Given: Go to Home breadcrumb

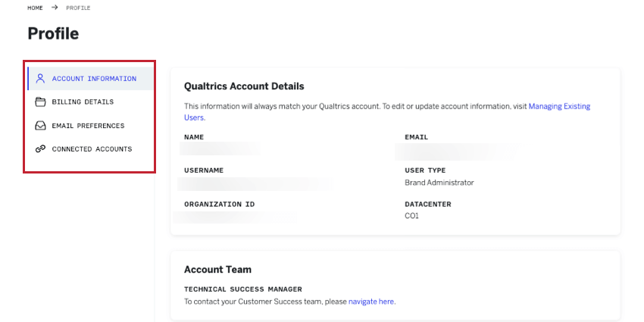Looking at the screenshot, I should [35, 8].
